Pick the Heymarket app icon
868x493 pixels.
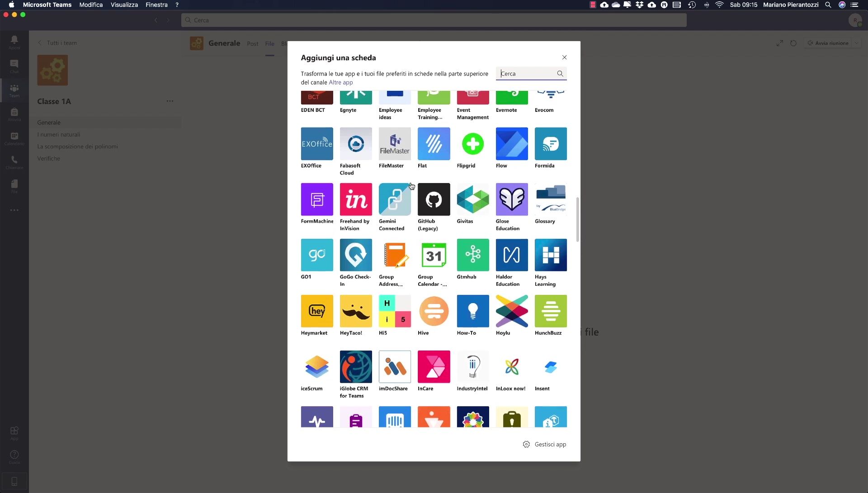point(317,311)
